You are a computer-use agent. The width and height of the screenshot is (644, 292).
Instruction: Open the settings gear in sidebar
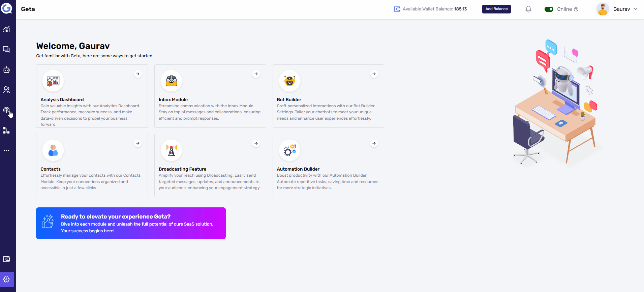coord(6,280)
